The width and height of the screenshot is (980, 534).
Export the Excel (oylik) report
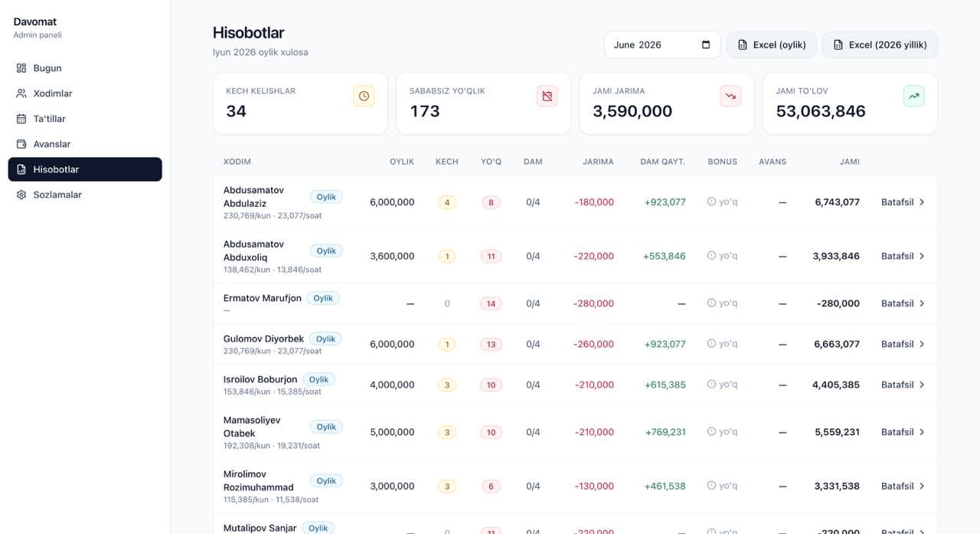pos(772,44)
